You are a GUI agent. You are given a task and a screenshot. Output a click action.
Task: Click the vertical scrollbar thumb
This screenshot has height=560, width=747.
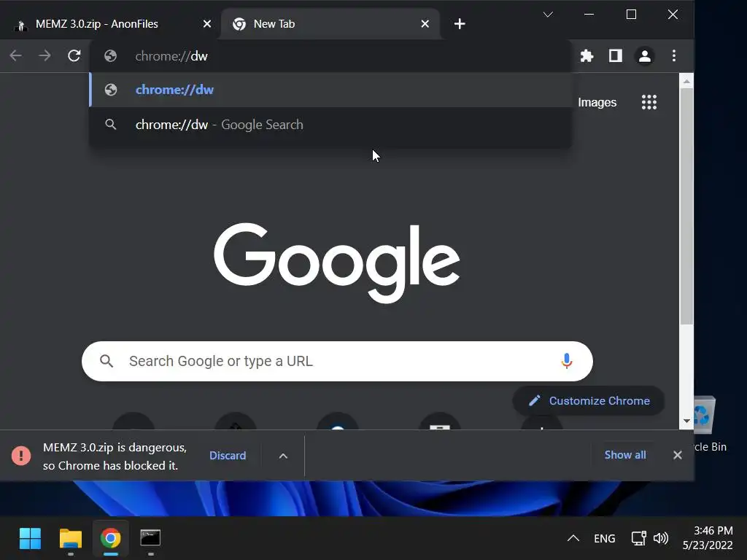coord(686,206)
